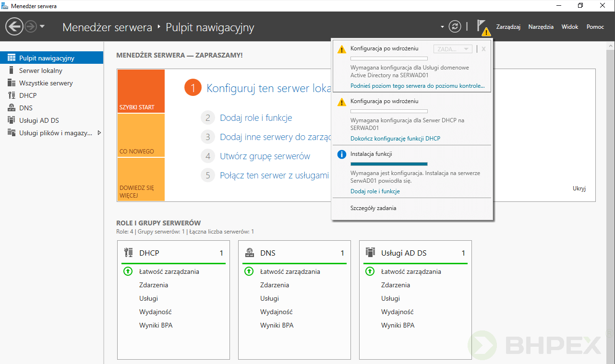This screenshot has height=364, width=615.
Task: Click the back navigation arrow
Action: [x=14, y=26]
